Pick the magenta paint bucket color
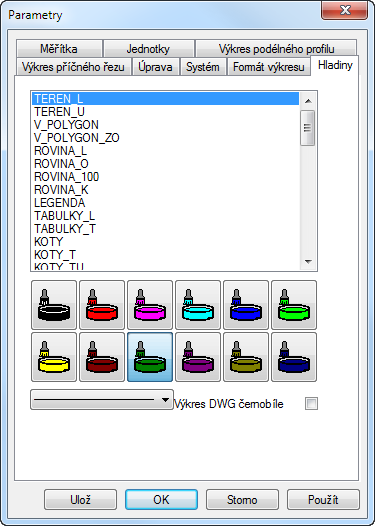 coord(150,305)
